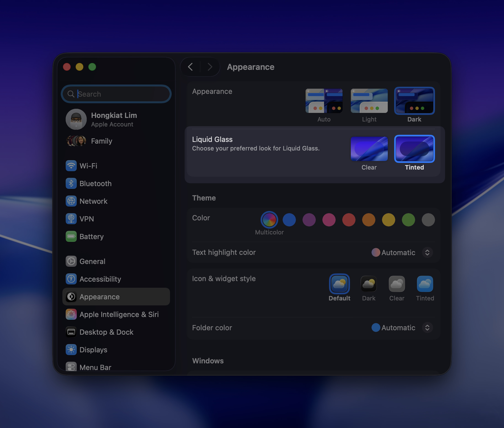This screenshot has height=428, width=504.
Task: Switch appearance to Light mode
Action: pos(369,101)
